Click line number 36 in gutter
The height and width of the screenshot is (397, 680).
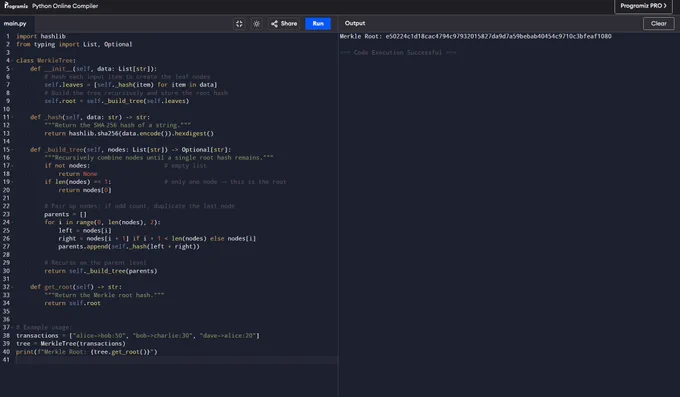tap(6, 319)
